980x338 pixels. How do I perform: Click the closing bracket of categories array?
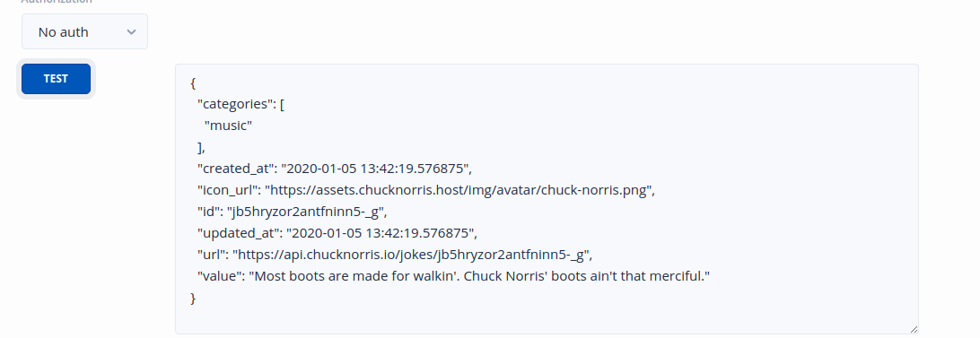click(199, 147)
